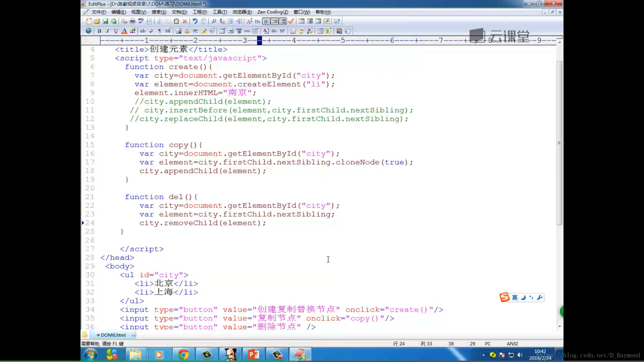Click the Print icon in the toolbar

coord(132,21)
